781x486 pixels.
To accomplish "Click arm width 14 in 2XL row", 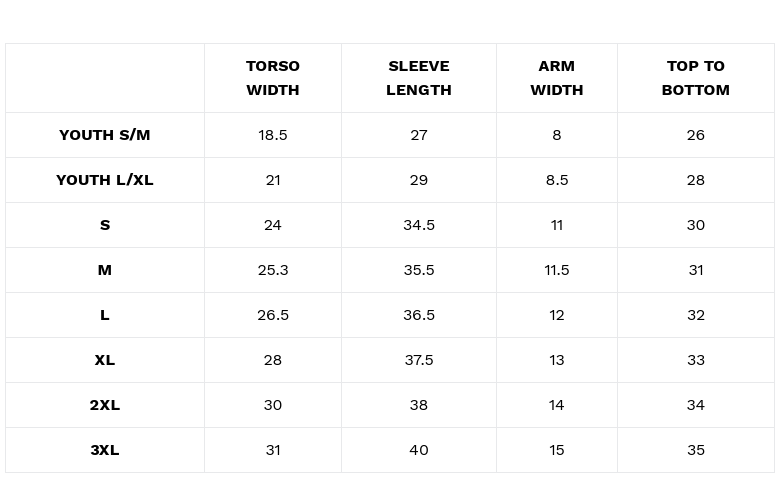I will point(556,405).
